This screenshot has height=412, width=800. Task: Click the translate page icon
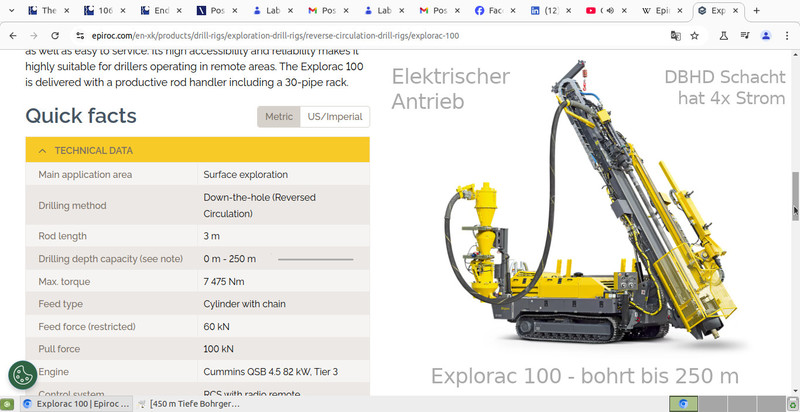(676, 35)
